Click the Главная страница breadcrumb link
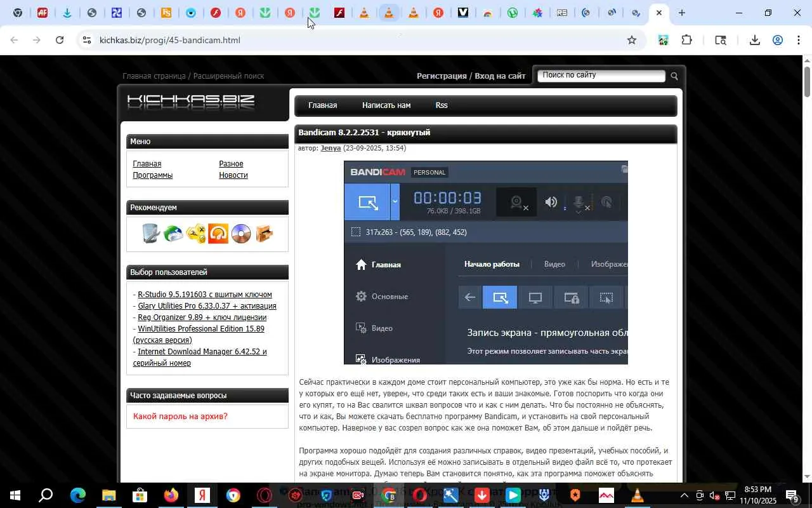The width and height of the screenshot is (812, 508). click(x=154, y=76)
